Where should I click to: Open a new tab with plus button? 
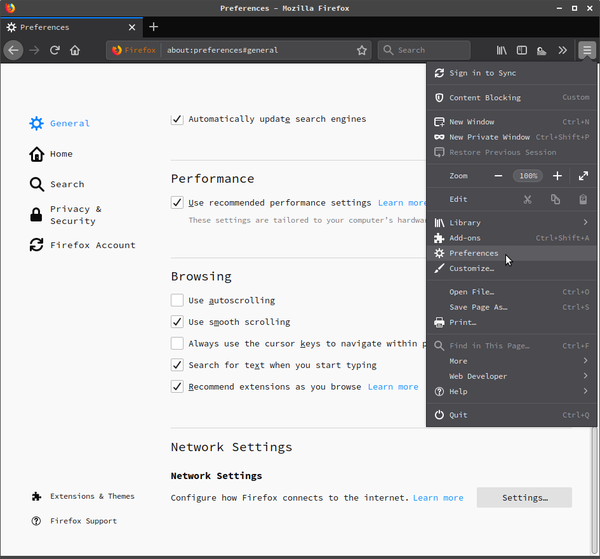click(153, 27)
